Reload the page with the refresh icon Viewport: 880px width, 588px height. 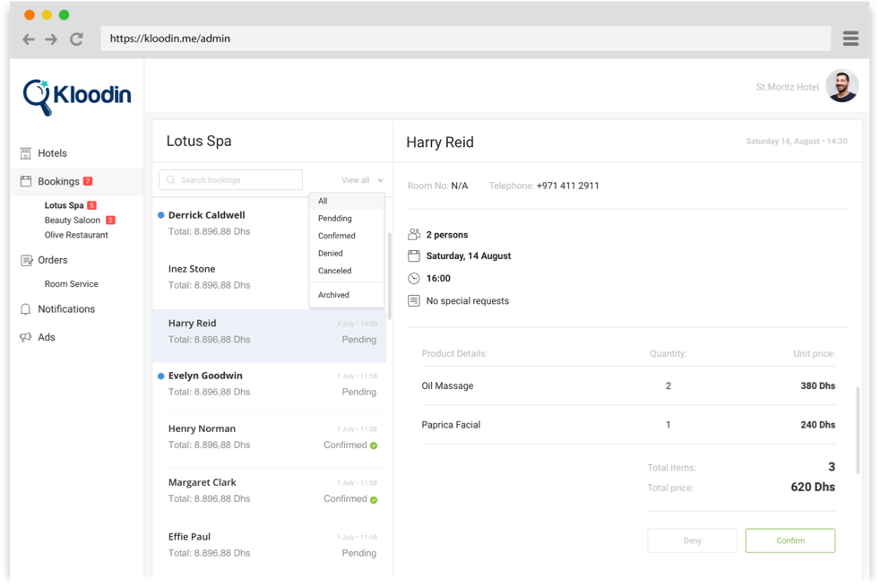tap(76, 39)
